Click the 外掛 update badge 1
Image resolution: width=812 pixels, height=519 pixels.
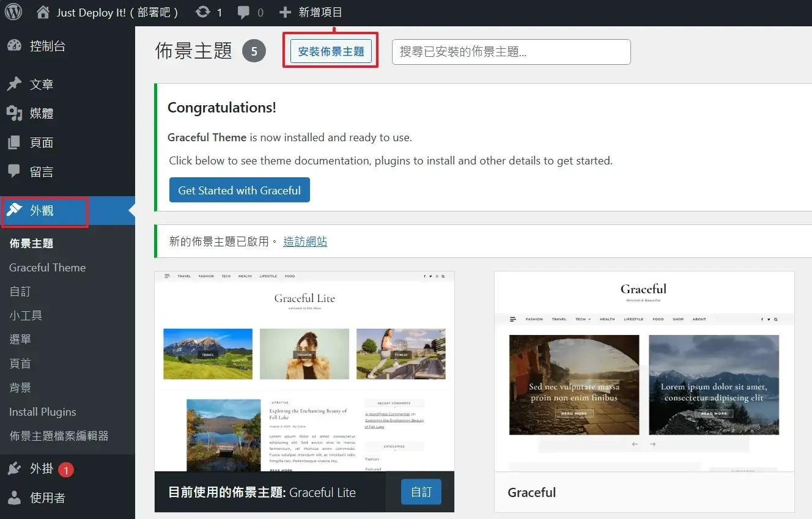pyautogui.click(x=66, y=469)
